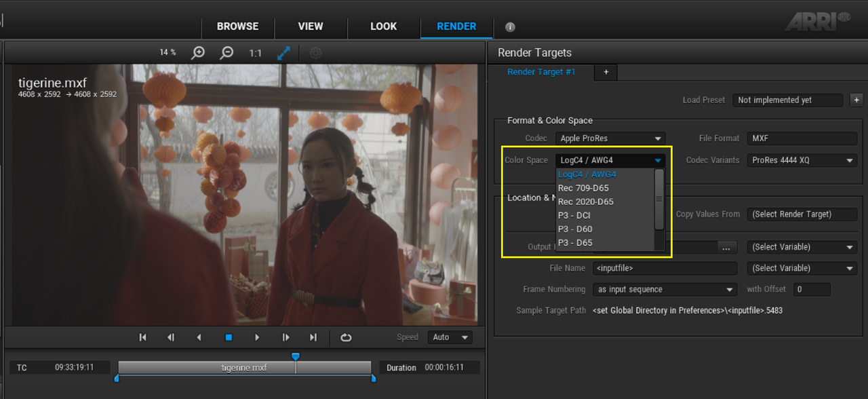Toggle loop playback icon

point(346,337)
